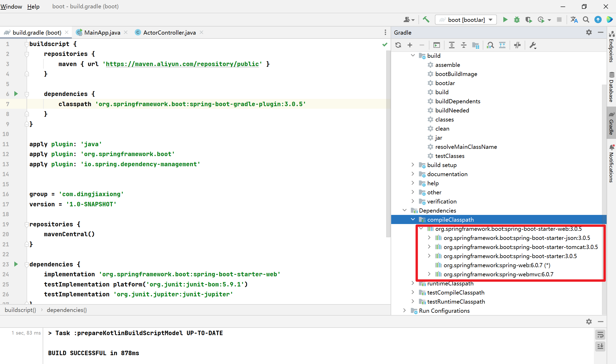Open the boot [bootJar] run configuration dropdown
The width and height of the screenshot is (616, 364).
click(x=466, y=20)
